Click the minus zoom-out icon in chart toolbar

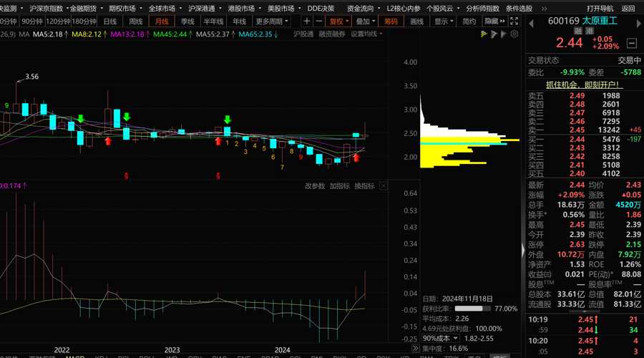(x=318, y=21)
